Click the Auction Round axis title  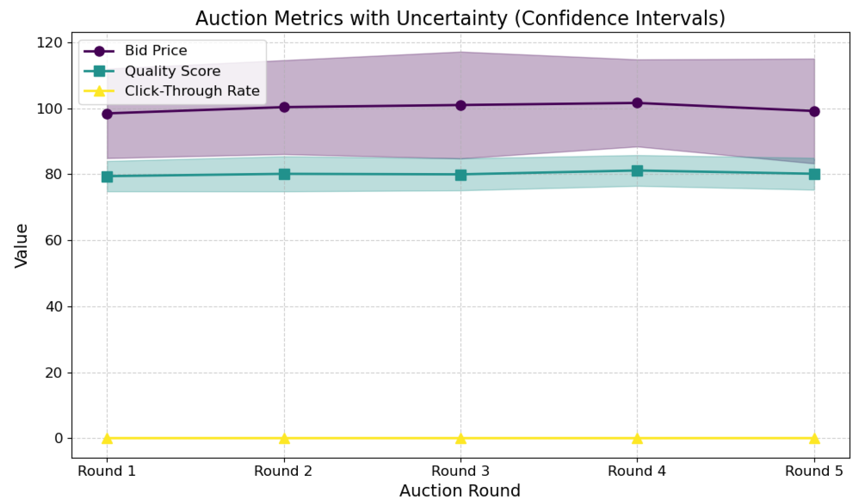point(460,491)
